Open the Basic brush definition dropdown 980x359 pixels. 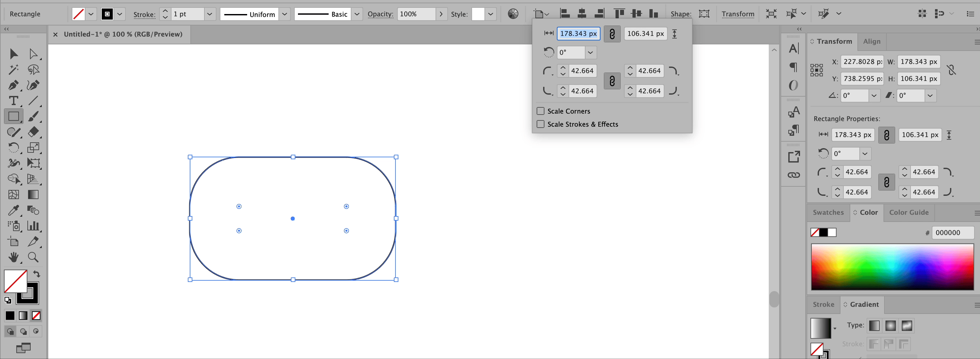point(356,14)
